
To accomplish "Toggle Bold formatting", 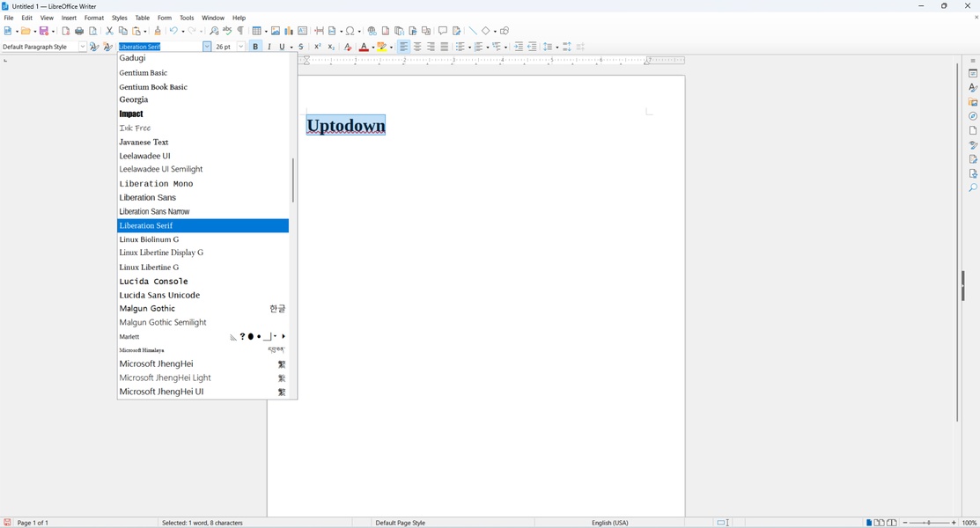I will pos(255,47).
